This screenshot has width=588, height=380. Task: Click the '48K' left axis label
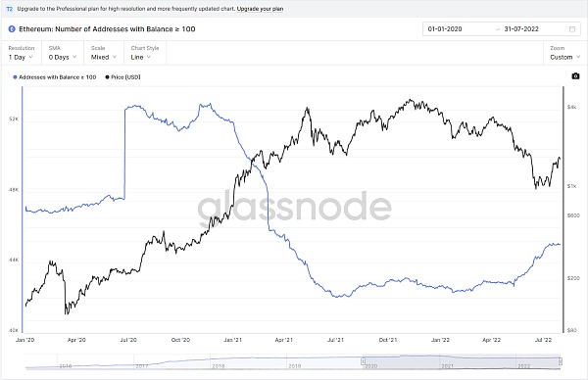[x=14, y=190]
